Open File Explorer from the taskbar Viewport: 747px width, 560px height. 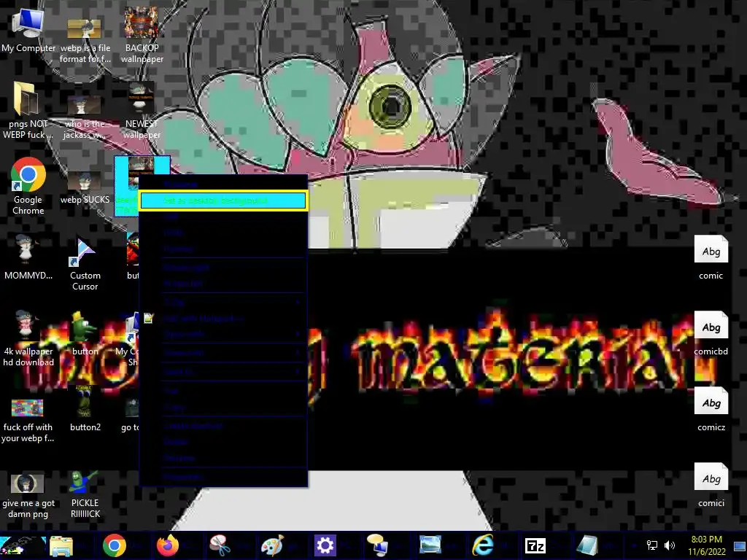pyautogui.click(x=61, y=545)
